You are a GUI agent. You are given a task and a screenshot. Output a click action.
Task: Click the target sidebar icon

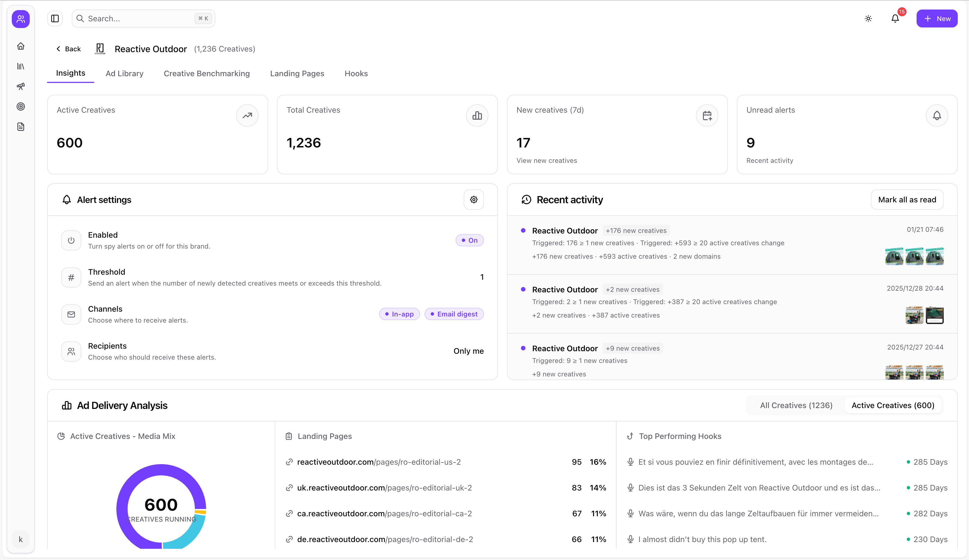(21, 107)
